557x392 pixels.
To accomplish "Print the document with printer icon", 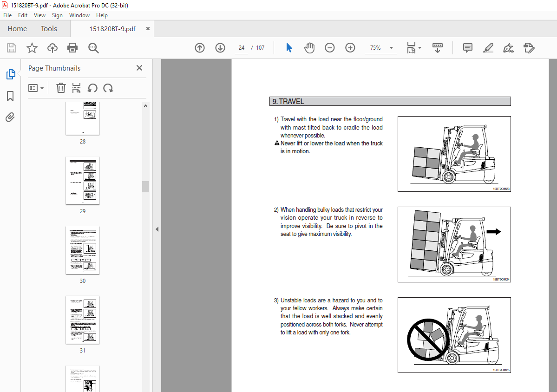I will pyautogui.click(x=72, y=48).
